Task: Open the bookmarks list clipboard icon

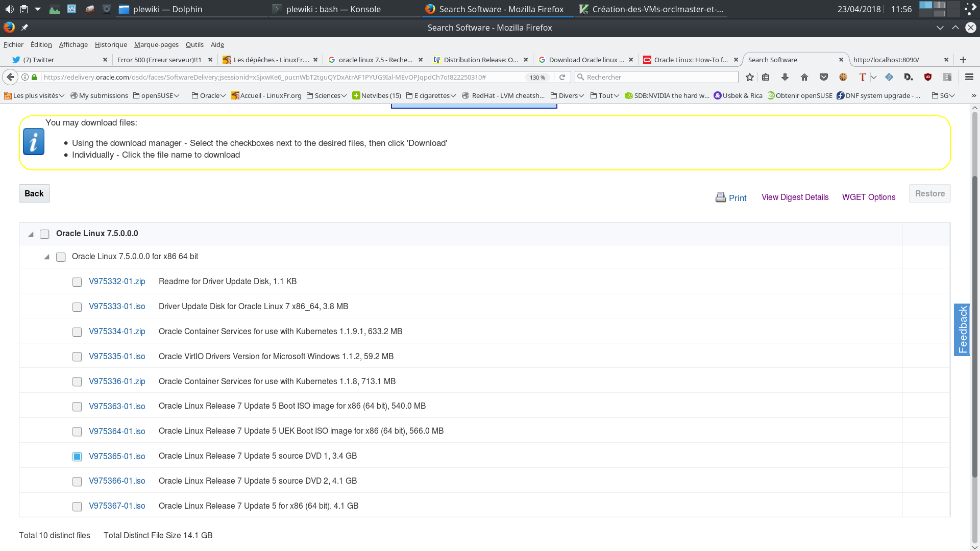Action: click(766, 77)
